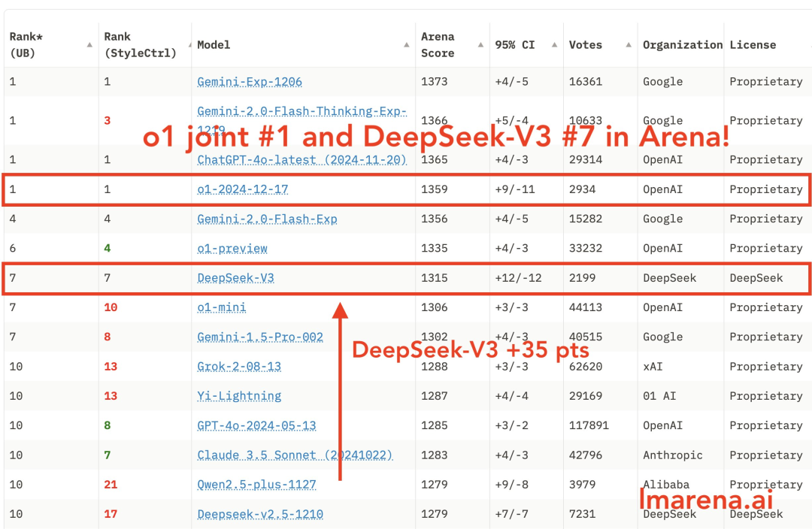Viewport: 812px width, 529px height.
Task: Select Arena Score 1356 cell
Action: 434,219
